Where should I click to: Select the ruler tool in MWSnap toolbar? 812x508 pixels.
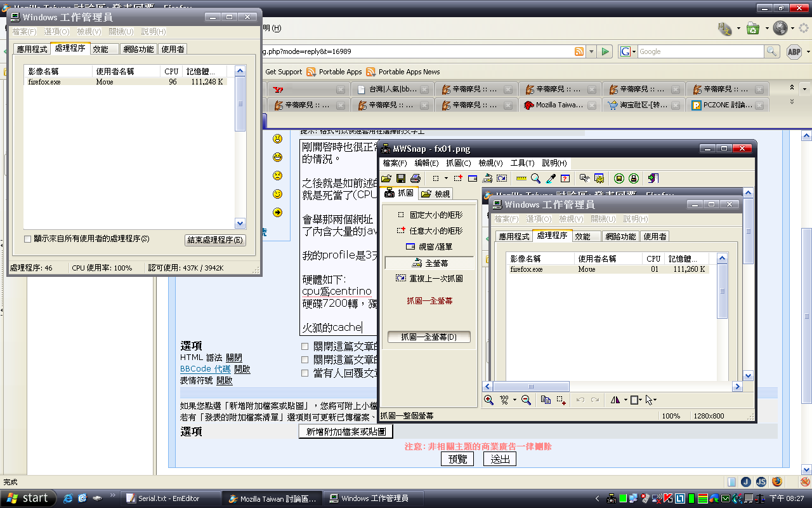click(521, 178)
